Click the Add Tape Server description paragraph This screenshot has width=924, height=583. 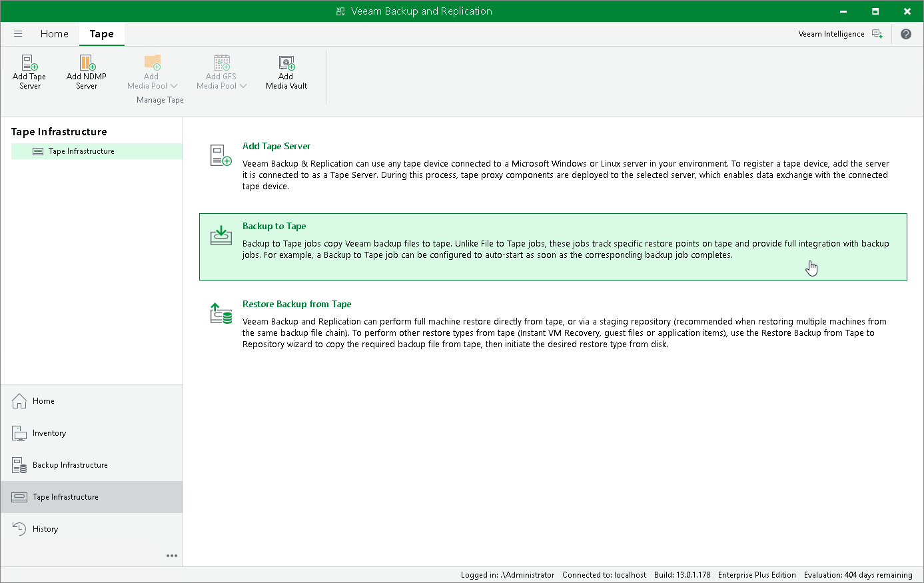coord(566,175)
